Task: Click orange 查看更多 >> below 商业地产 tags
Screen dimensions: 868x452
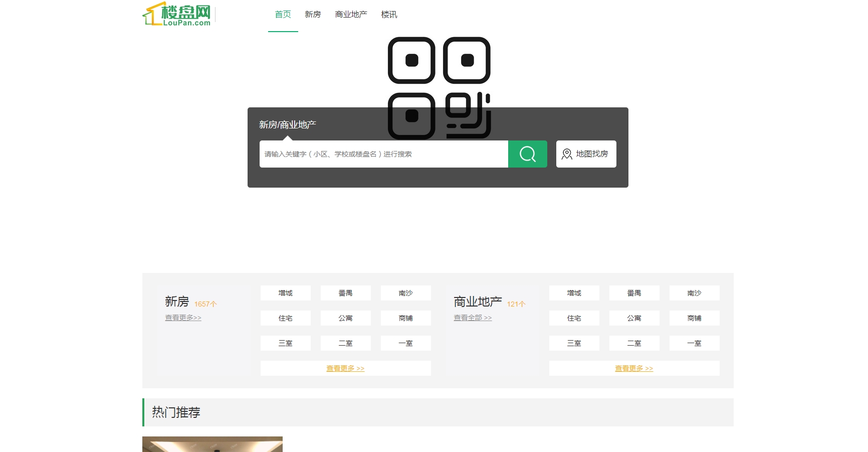Action: [x=634, y=368]
